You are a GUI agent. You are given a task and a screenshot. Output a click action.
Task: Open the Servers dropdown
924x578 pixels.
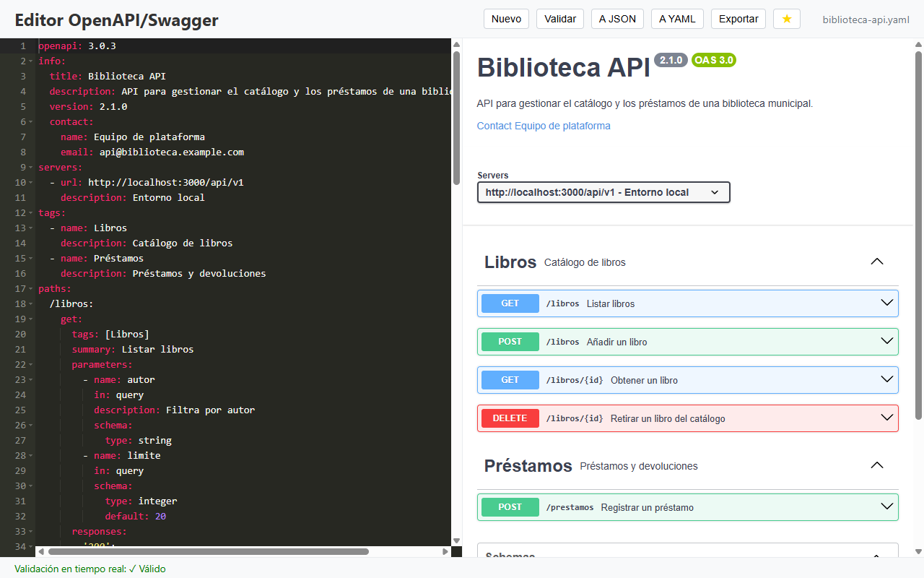pos(603,192)
